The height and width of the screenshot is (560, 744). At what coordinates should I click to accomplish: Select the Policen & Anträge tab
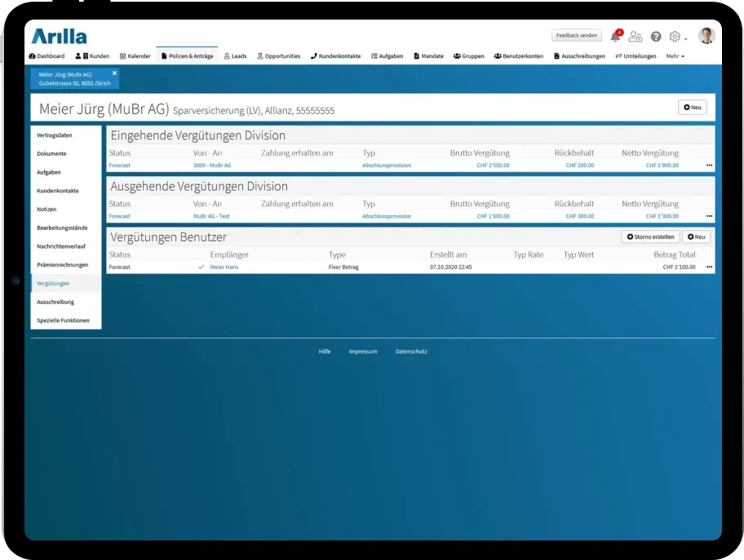click(x=188, y=56)
